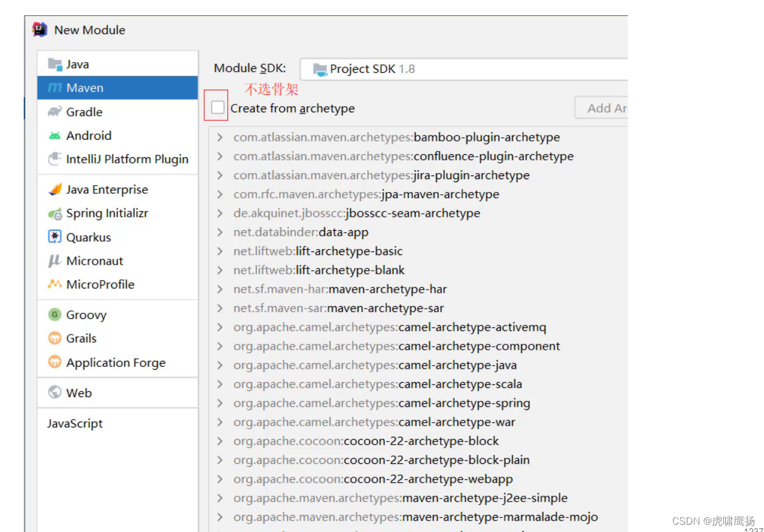Click the Java folder icon in sidebar
764x532 pixels.
[x=55, y=64]
